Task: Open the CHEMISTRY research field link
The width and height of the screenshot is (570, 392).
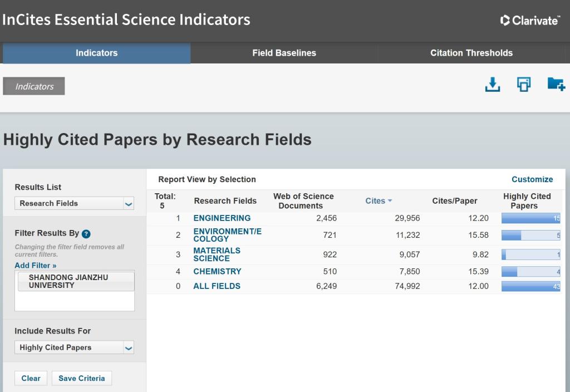Action: coord(217,271)
